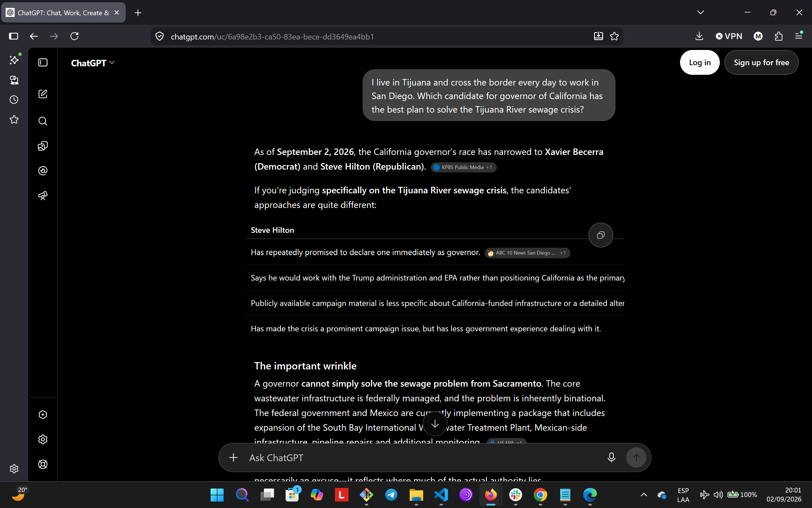Click the Log in button
This screenshot has width=812, height=508.
click(700, 62)
